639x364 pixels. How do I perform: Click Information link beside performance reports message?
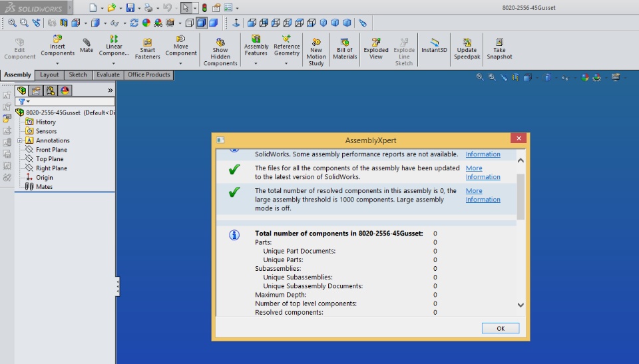pyautogui.click(x=483, y=154)
